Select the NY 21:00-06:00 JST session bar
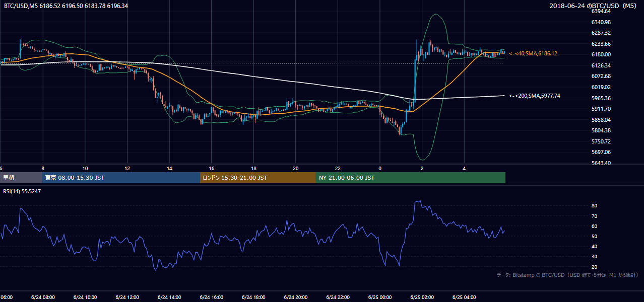Screen dimensions: 644x302 click(x=411, y=178)
